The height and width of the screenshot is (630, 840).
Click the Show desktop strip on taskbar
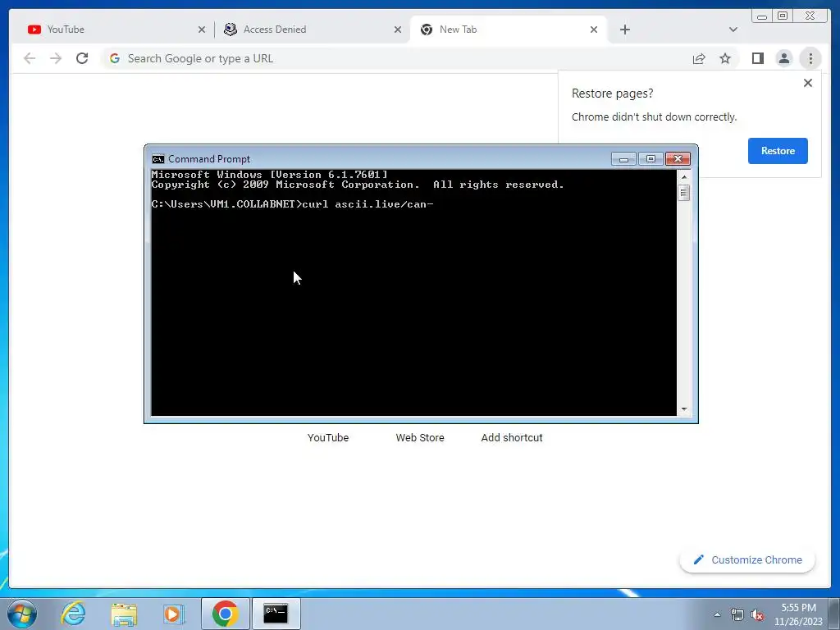click(834, 614)
